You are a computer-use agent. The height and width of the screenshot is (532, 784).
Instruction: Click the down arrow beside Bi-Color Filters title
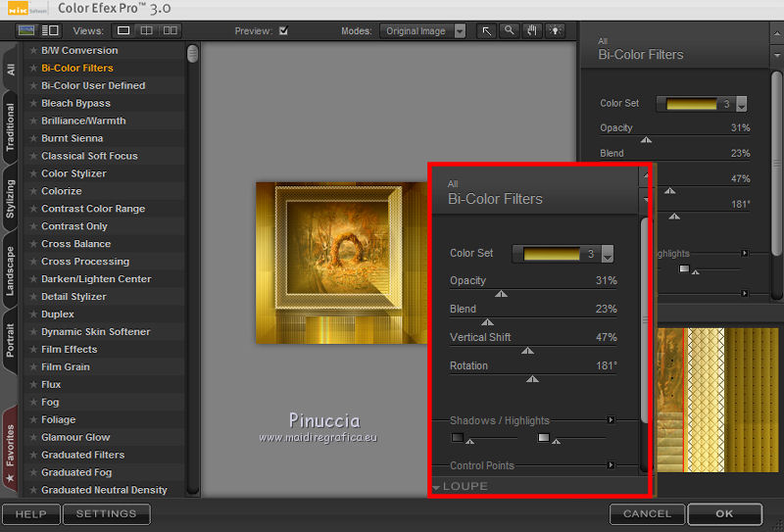776,56
